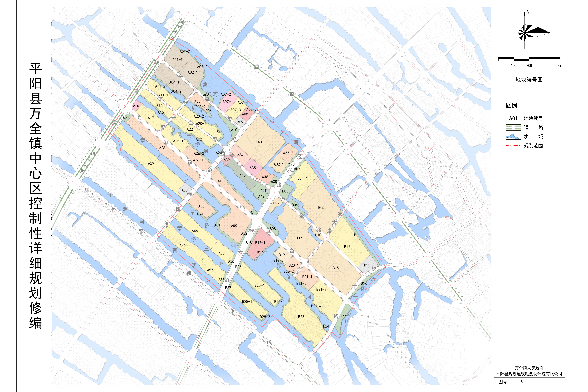Click the map title 地块编号图

(x=529, y=80)
